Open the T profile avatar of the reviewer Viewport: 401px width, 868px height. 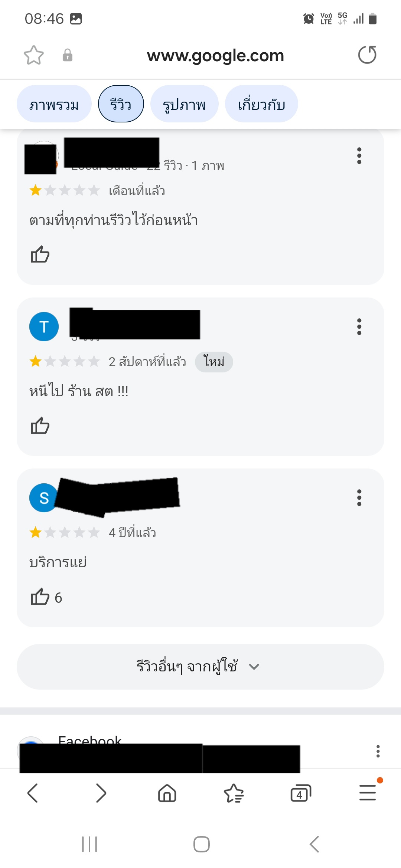pyautogui.click(x=44, y=327)
